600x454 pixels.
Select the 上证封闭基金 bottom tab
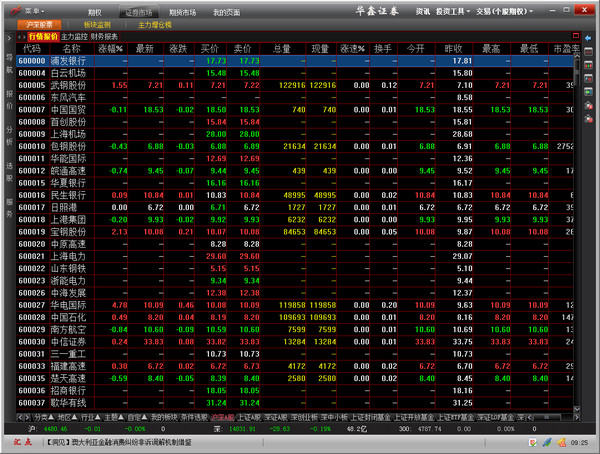point(371,417)
